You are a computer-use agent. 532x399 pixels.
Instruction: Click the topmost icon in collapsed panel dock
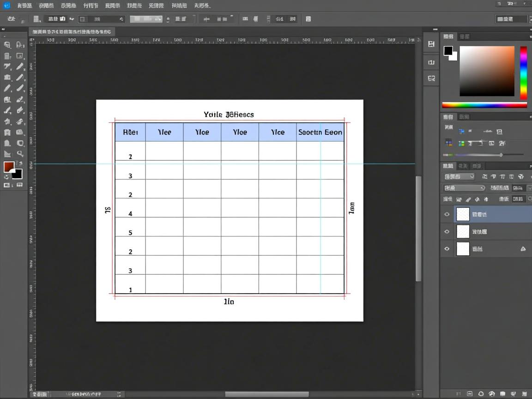(431, 44)
